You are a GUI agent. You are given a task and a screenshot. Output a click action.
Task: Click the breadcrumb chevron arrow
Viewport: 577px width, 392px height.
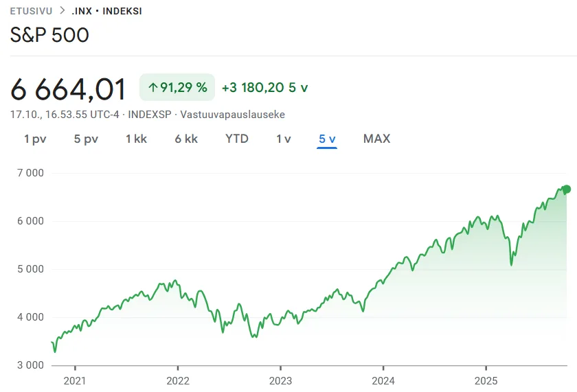[x=62, y=11]
